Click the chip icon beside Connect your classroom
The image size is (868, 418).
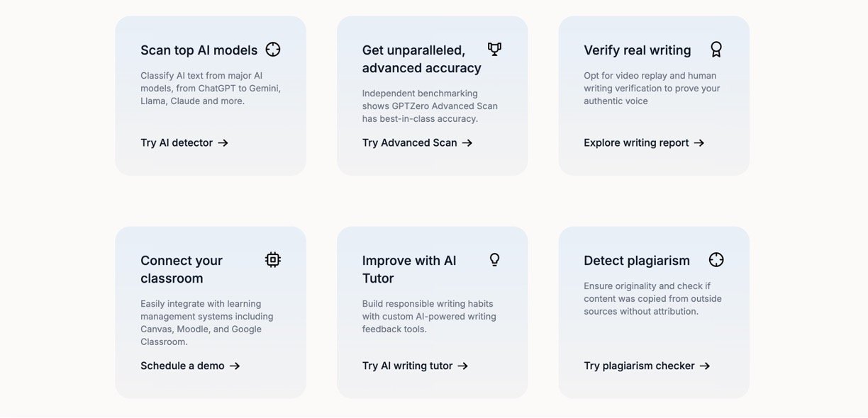point(273,259)
